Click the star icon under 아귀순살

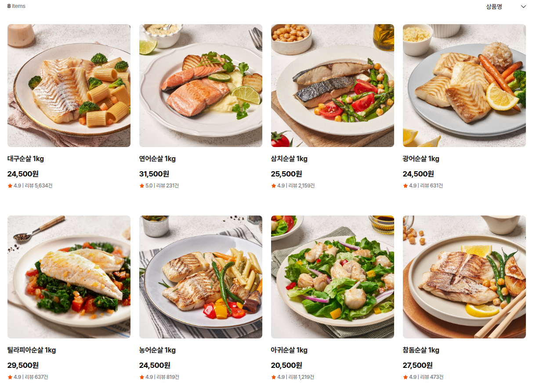[274, 377]
